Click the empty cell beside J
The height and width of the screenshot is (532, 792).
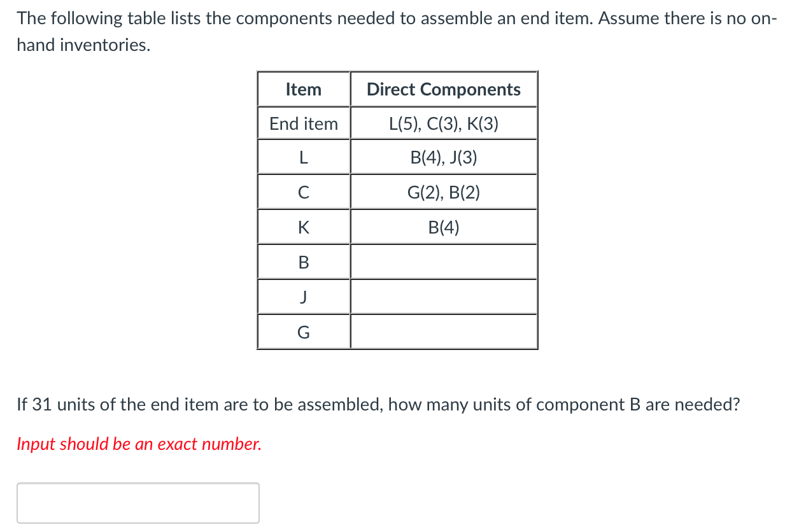coord(444,296)
